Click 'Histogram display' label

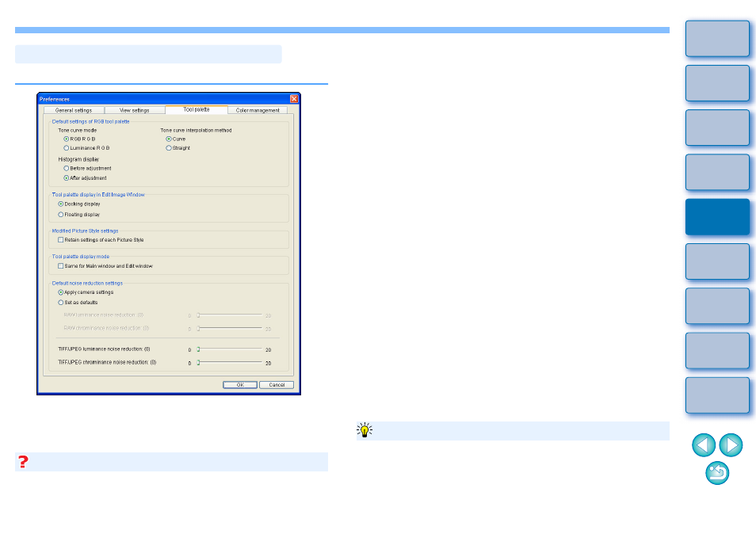(78, 159)
